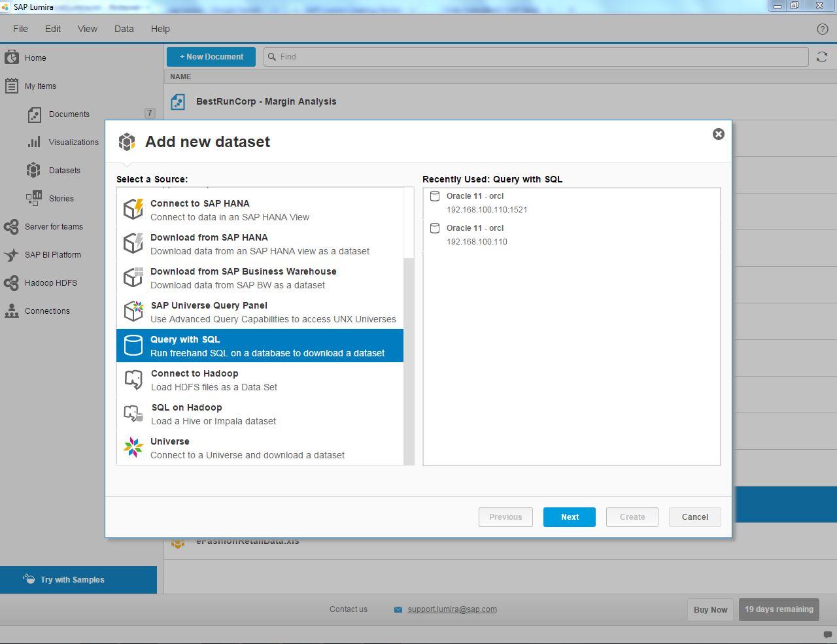Click the Documents icon in sidebar
The width and height of the screenshot is (837, 644).
click(34, 114)
